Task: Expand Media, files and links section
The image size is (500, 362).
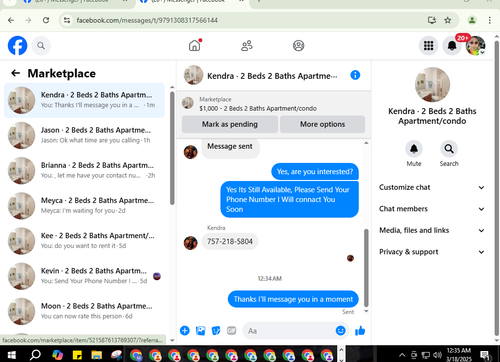Action: [x=432, y=230]
